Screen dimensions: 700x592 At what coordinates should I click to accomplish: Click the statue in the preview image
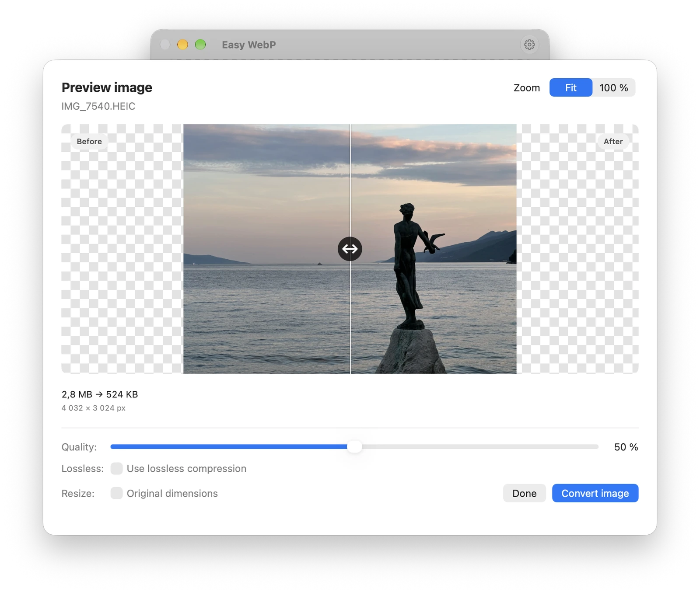410,267
